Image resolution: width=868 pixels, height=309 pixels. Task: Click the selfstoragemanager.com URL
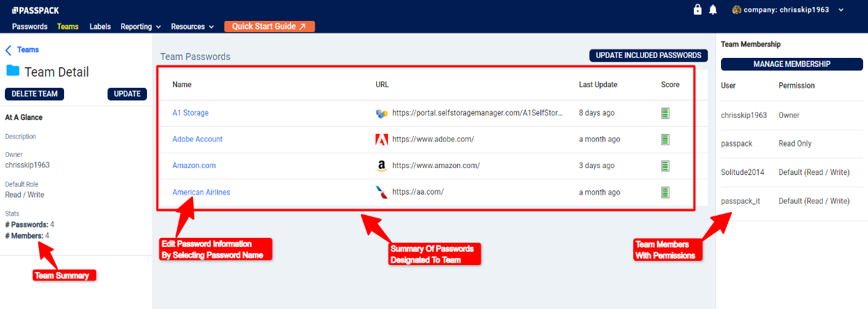477,113
